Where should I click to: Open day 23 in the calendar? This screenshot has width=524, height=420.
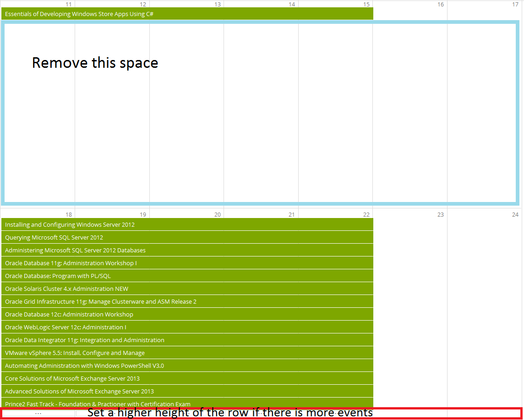pyautogui.click(x=441, y=214)
